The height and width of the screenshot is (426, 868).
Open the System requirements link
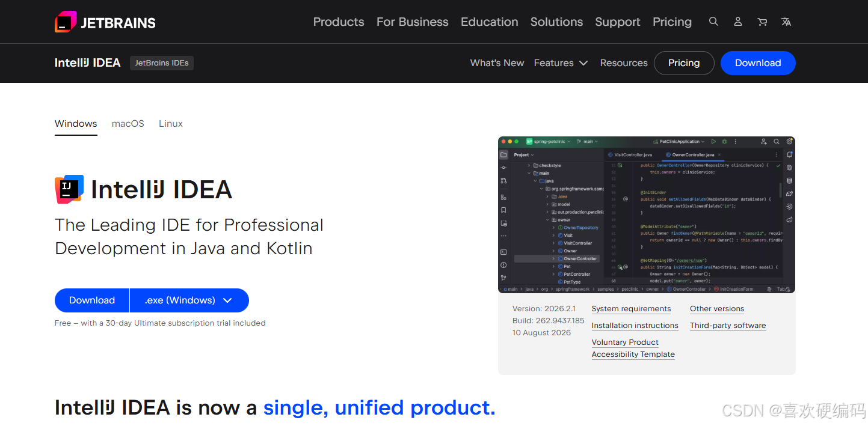(x=631, y=309)
